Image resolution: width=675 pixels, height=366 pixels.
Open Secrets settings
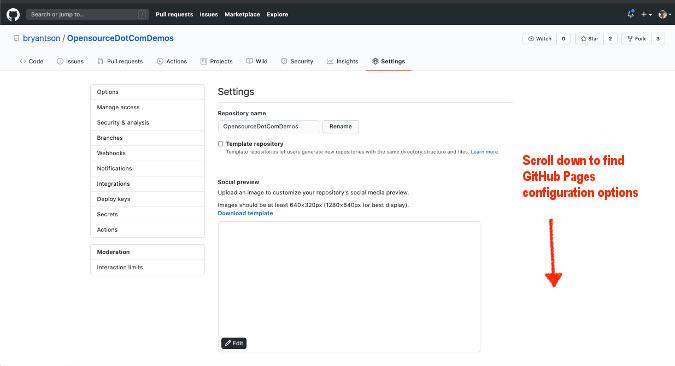click(147, 214)
